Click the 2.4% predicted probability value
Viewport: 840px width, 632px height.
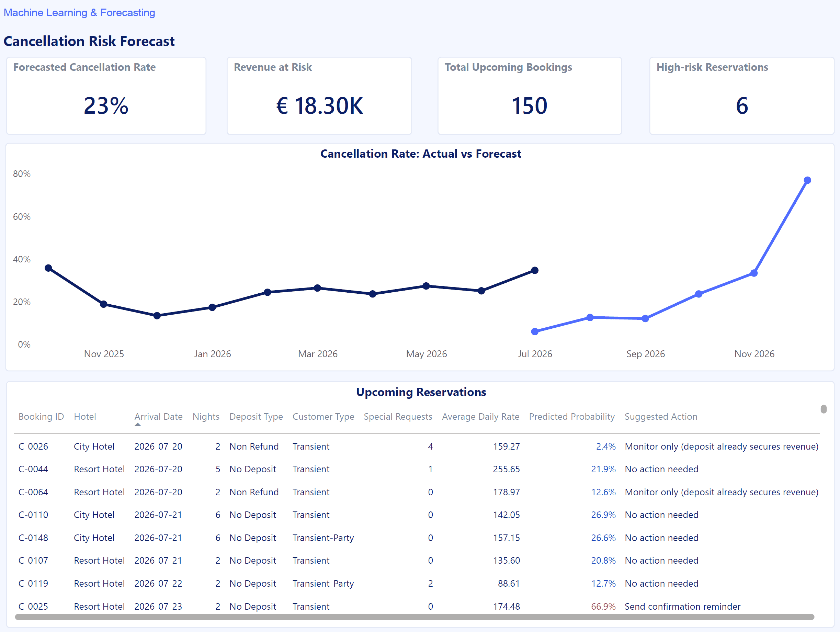click(x=606, y=446)
